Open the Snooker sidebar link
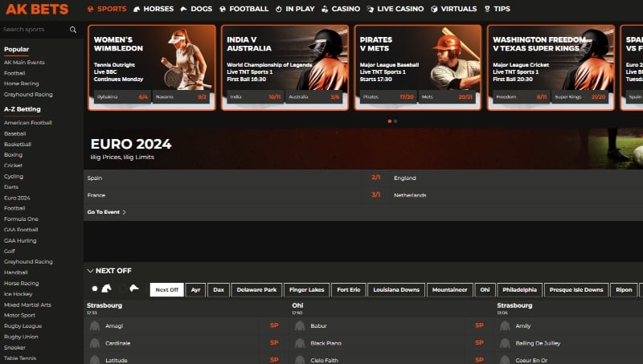643x364 pixels. click(14, 347)
